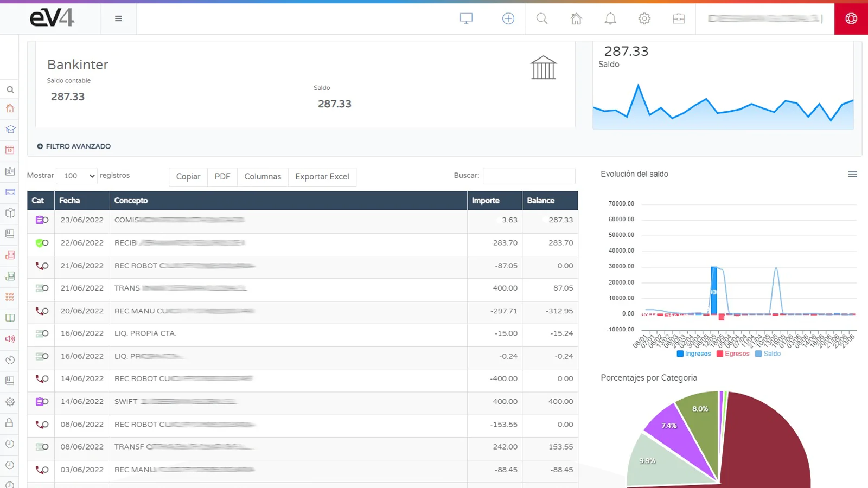Image resolution: width=868 pixels, height=488 pixels.
Task: Open the sidebar green book columns icon
Action: 10,318
